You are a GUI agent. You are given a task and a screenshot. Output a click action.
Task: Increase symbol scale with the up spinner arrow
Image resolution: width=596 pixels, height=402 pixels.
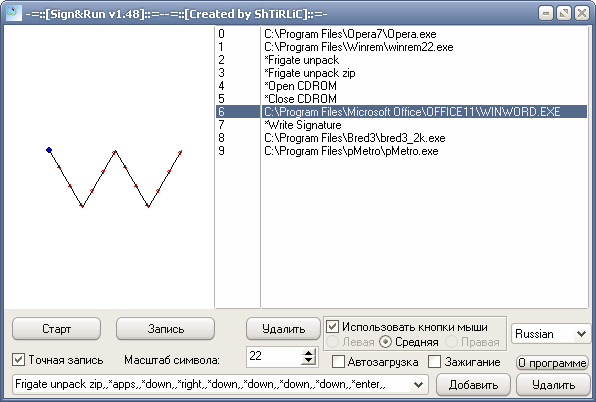[x=309, y=353]
